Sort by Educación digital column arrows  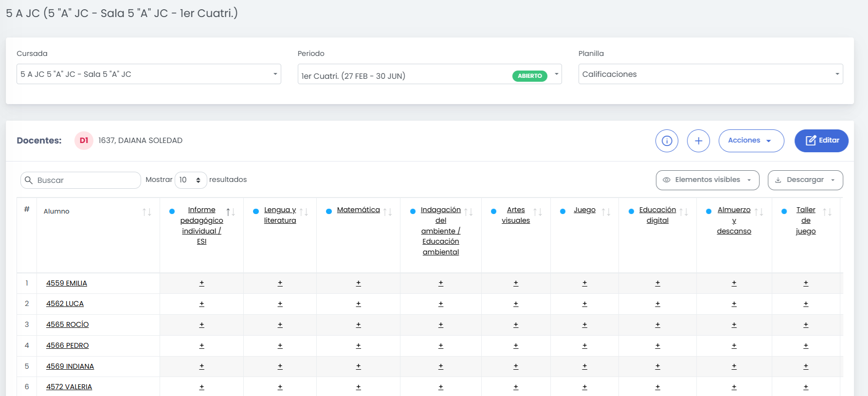684,212
